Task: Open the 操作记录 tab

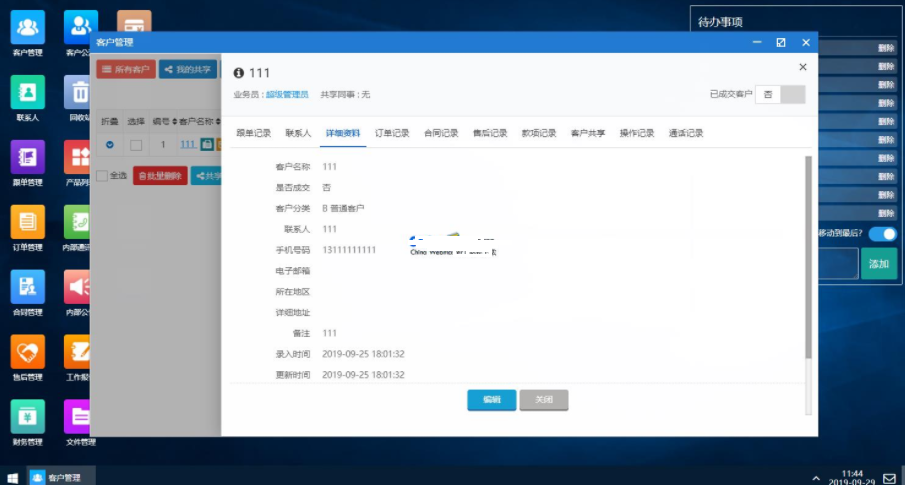Action: [637, 133]
